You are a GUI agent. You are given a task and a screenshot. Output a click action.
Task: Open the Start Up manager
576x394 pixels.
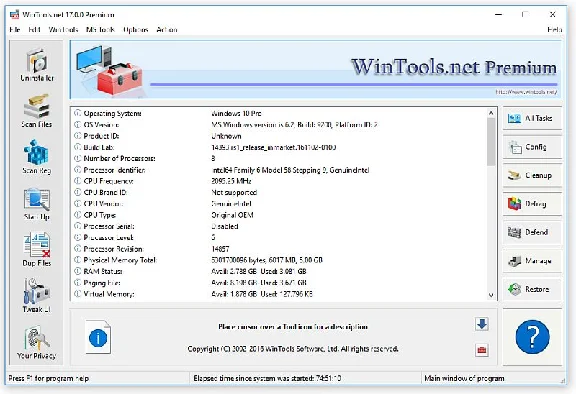click(37, 204)
